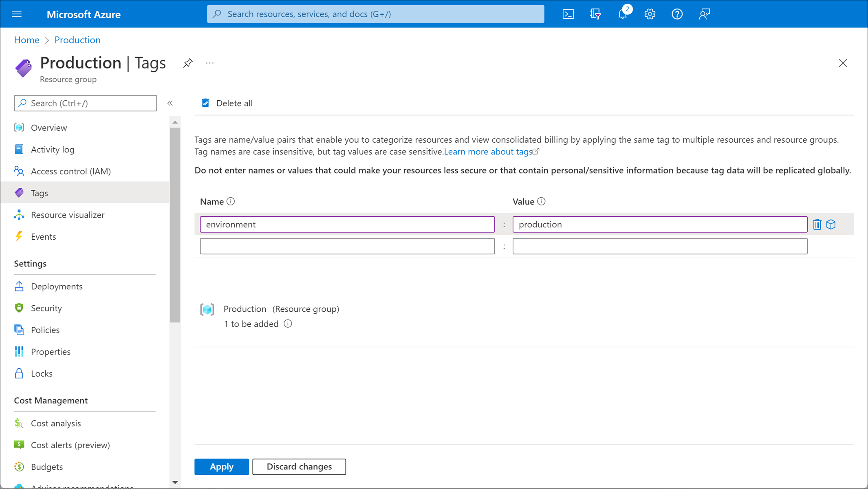Click the Production (Resource group) text

pyautogui.click(x=281, y=309)
